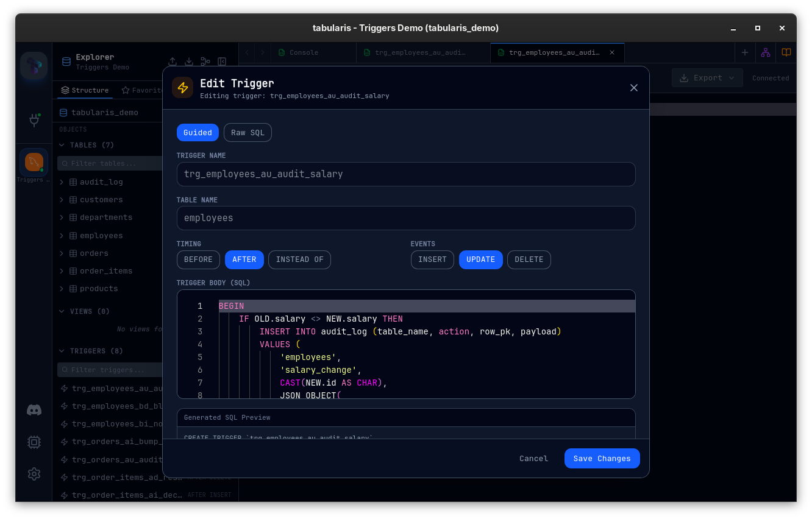
Task: Click the Table Name input field
Action: [x=406, y=218]
